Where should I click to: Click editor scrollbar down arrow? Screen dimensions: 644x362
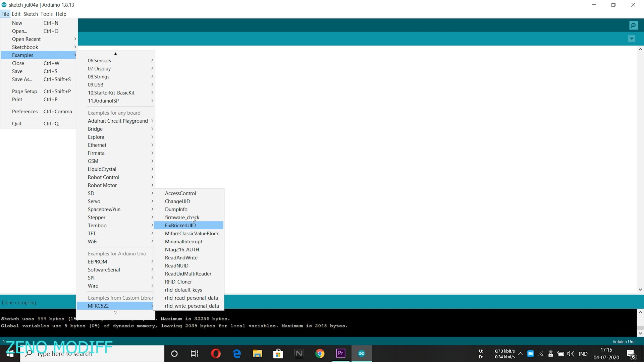click(640, 289)
